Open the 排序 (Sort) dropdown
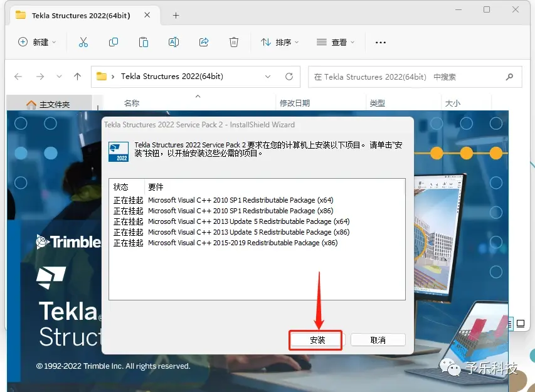Screen dimensions: 535x392 [280, 42]
